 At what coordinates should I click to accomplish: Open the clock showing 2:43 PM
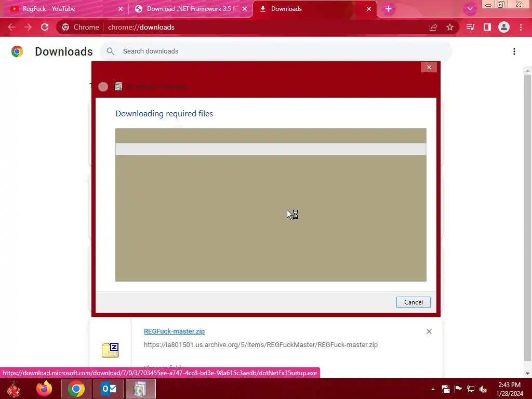510,389
